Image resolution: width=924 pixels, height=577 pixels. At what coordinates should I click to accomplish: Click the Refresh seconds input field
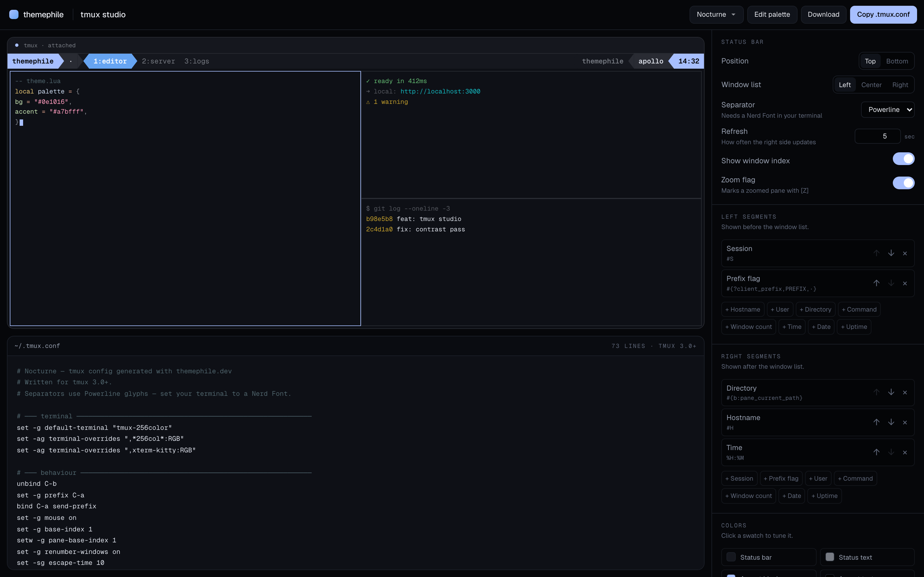tap(878, 136)
